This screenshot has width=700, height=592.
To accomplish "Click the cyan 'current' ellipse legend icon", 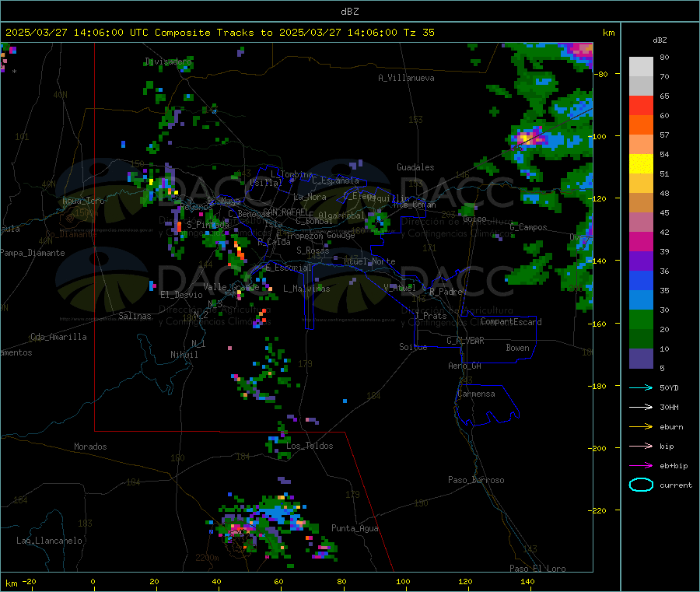I will tap(641, 485).
